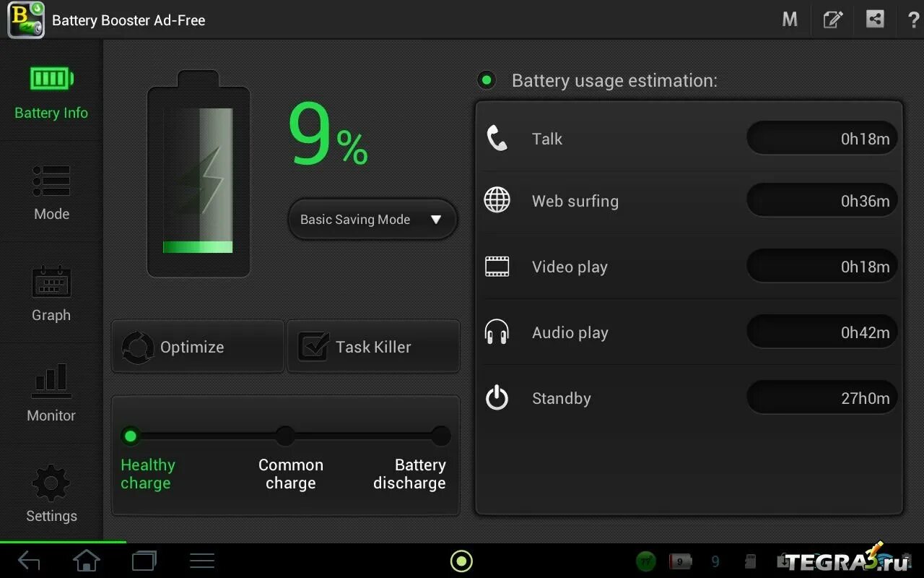Click the Common charge label
924x578 pixels.
click(291, 474)
